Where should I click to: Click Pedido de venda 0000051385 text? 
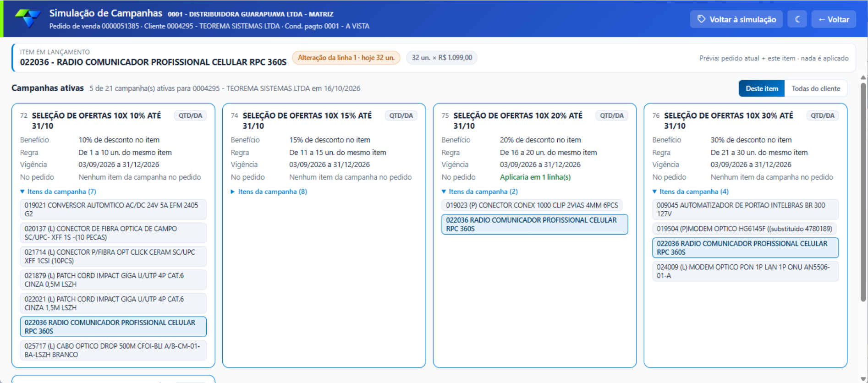click(x=94, y=26)
